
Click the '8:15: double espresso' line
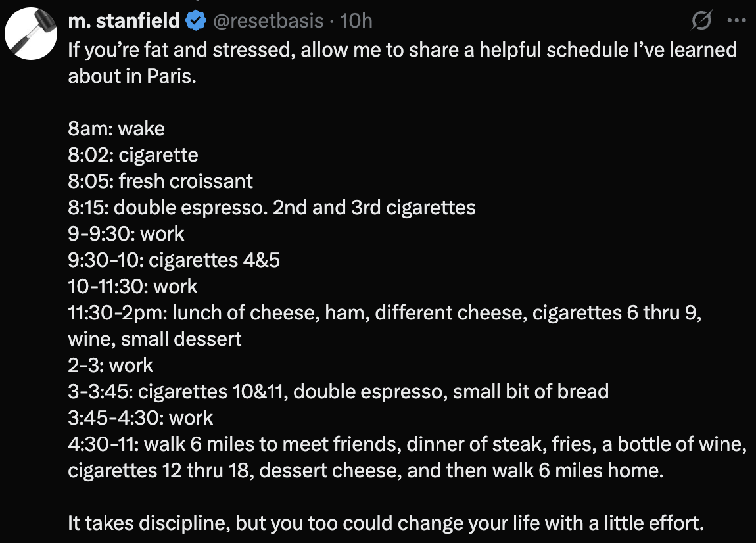[272, 207]
